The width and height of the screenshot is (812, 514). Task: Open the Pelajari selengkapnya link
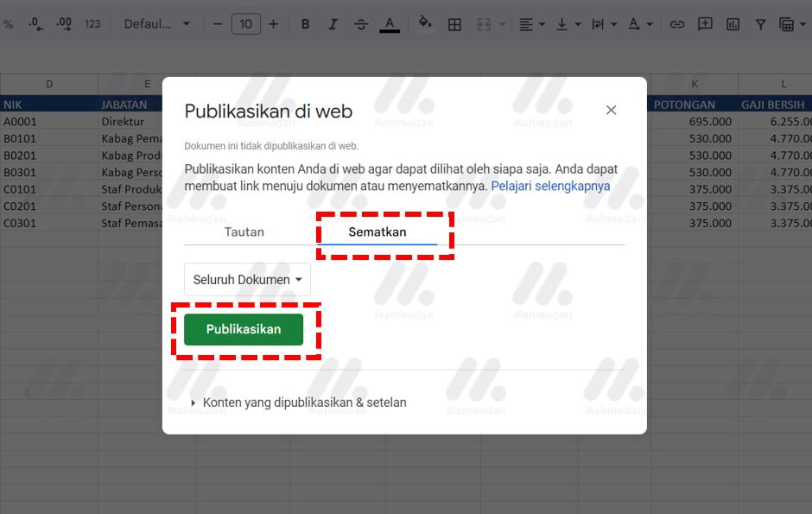(550, 186)
